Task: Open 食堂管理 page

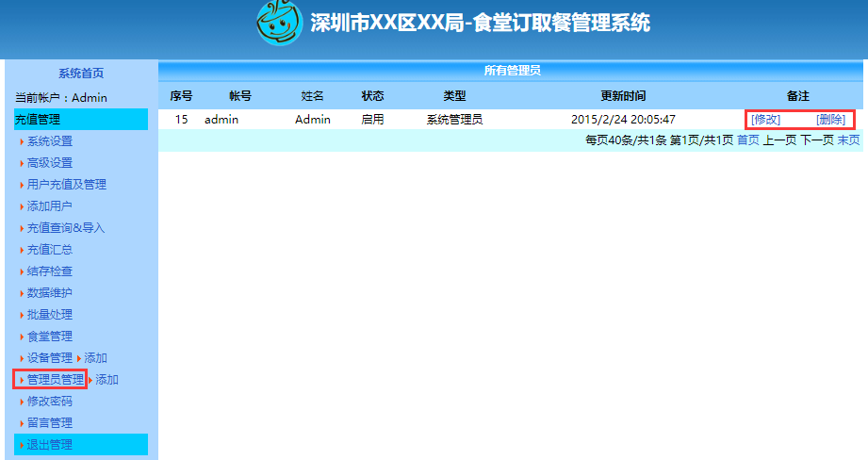Action: click(x=50, y=336)
